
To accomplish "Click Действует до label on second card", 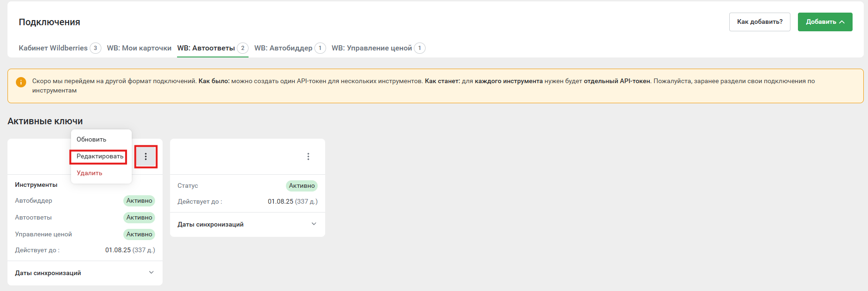I will coord(200,202).
